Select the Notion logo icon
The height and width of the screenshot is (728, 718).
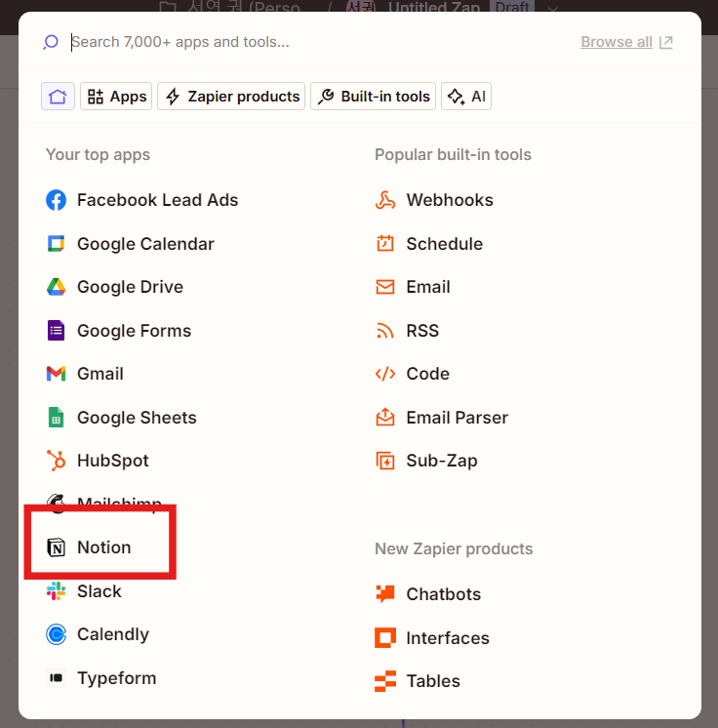[x=57, y=547]
